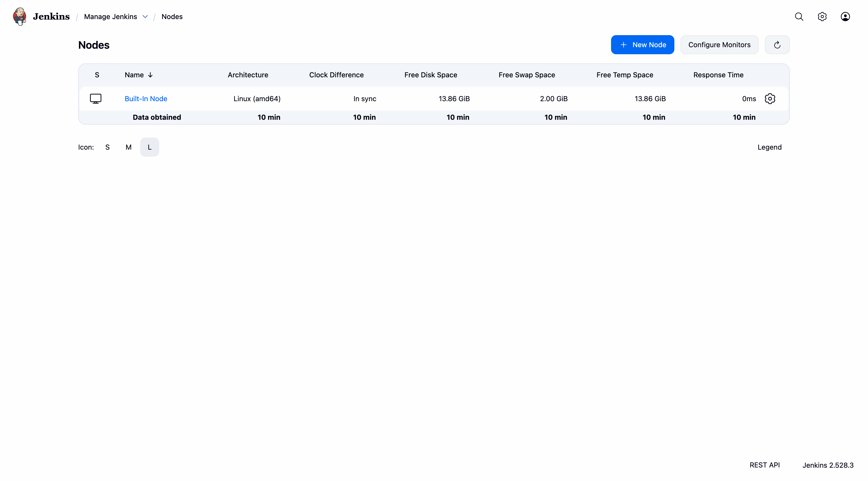This screenshot has width=868, height=481.
Task: Open the Built-In Node link
Action: (146, 99)
